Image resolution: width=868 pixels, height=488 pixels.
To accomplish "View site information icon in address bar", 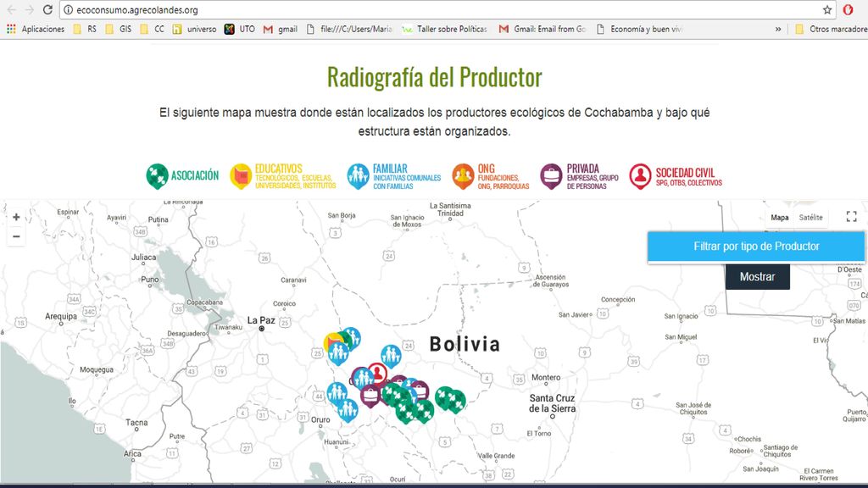I will pyautogui.click(x=68, y=10).
